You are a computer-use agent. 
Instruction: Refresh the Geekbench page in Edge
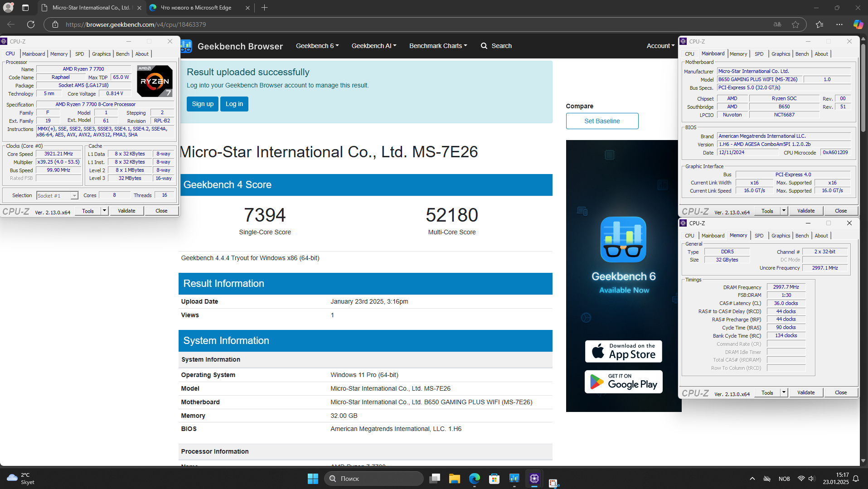tap(31, 24)
